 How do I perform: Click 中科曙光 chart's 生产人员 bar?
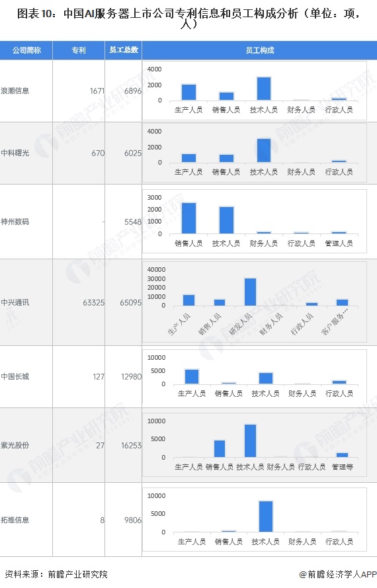click(x=188, y=158)
